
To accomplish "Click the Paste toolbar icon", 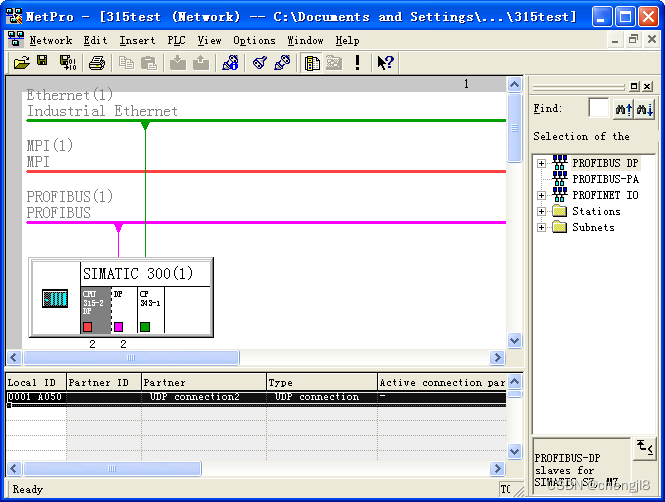I will coord(149,63).
